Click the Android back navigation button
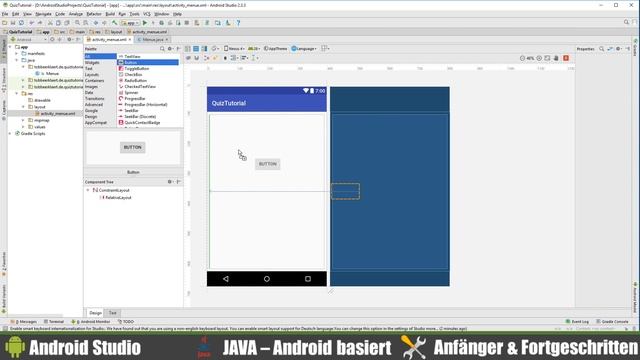 (226, 279)
